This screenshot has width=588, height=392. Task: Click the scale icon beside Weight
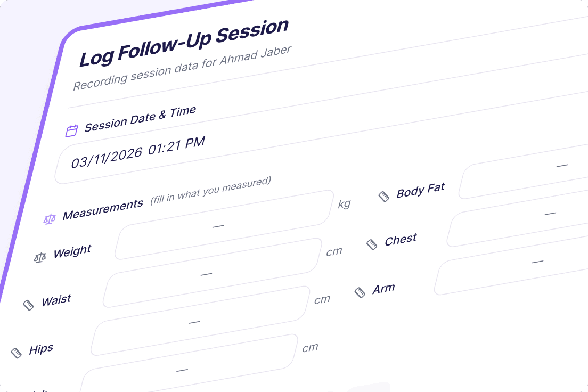tap(40, 258)
